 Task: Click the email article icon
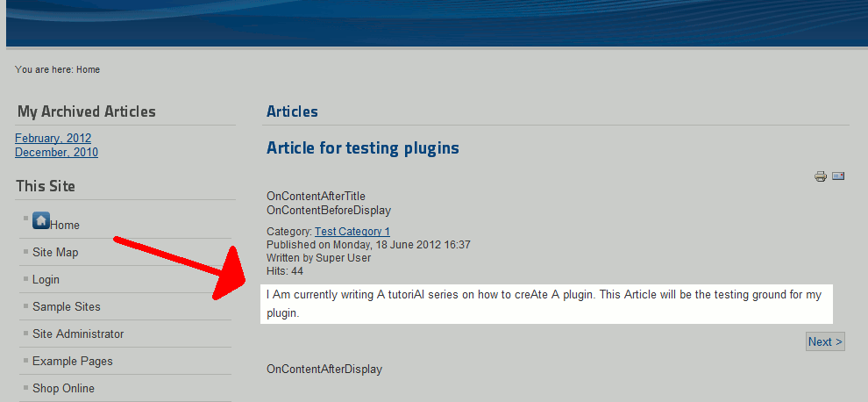click(x=838, y=176)
